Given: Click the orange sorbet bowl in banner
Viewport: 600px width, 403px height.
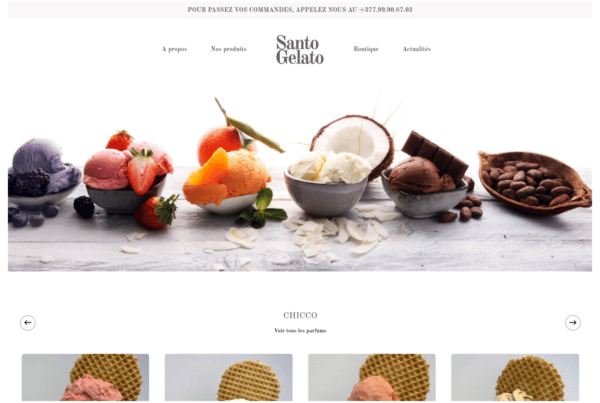Looking at the screenshot, I should point(226,182).
